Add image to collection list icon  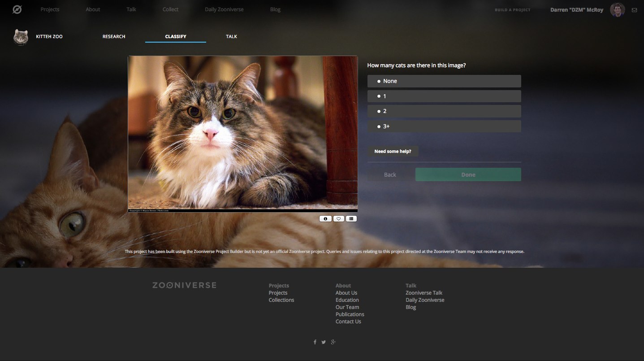[351, 219]
